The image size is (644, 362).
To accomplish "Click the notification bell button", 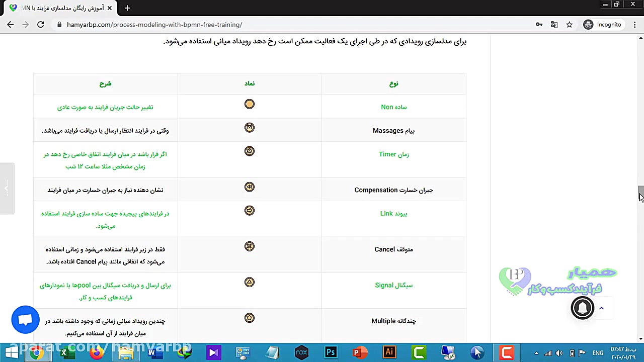I will click(583, 308).
